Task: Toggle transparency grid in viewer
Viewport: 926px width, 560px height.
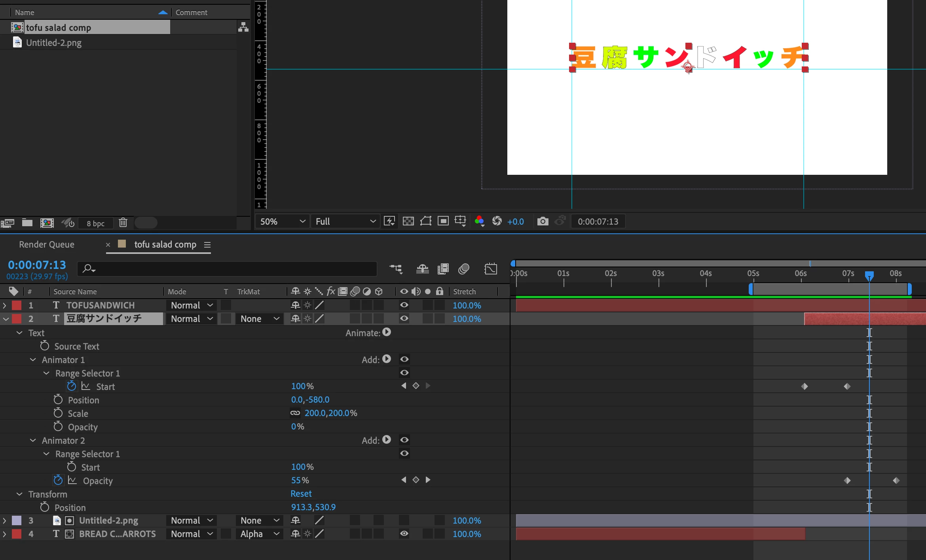Action: click(408, 221)
